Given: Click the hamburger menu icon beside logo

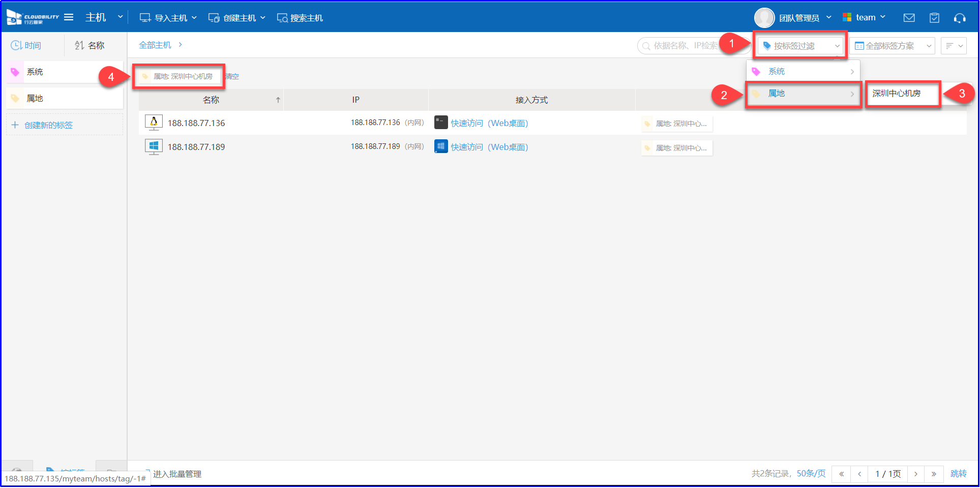Looking at the screenshot, I should pos(69,17).
